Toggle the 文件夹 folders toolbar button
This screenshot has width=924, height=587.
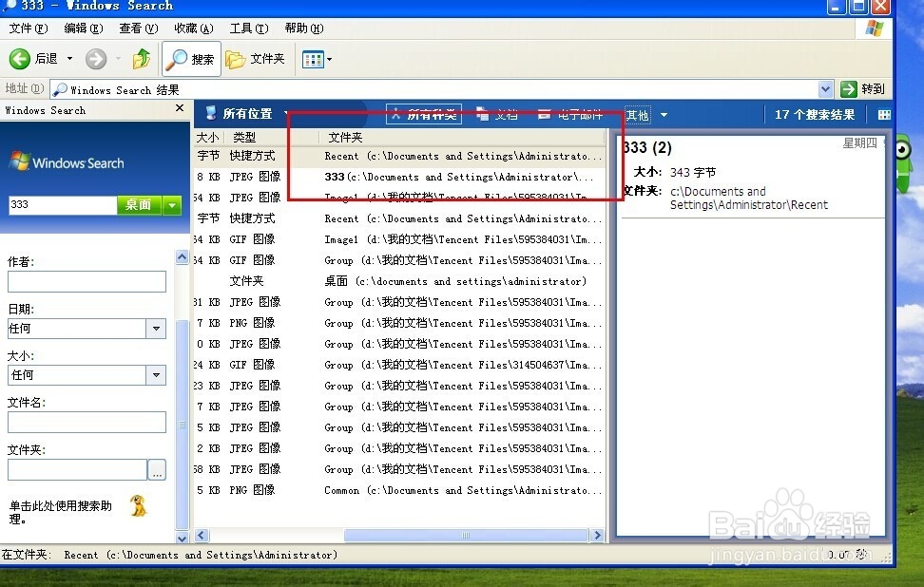coord(255,59)
